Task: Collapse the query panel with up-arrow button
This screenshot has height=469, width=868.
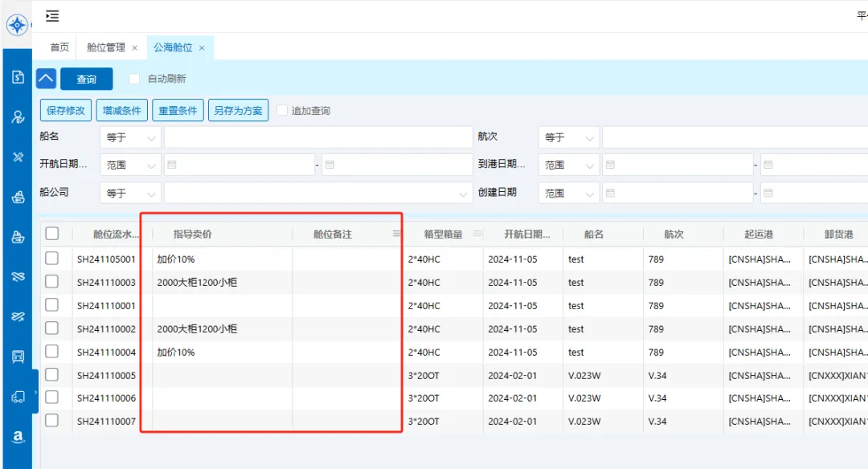Action: [x=46, y=79]
